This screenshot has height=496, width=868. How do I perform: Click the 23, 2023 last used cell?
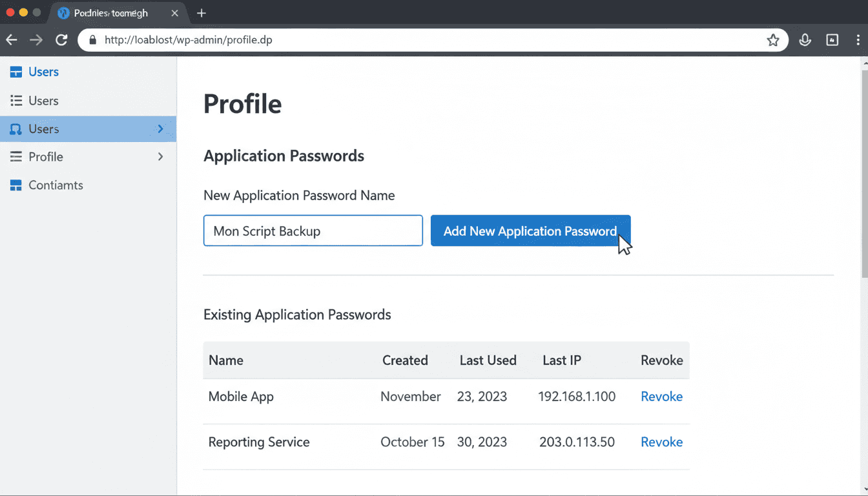[482, 397]
